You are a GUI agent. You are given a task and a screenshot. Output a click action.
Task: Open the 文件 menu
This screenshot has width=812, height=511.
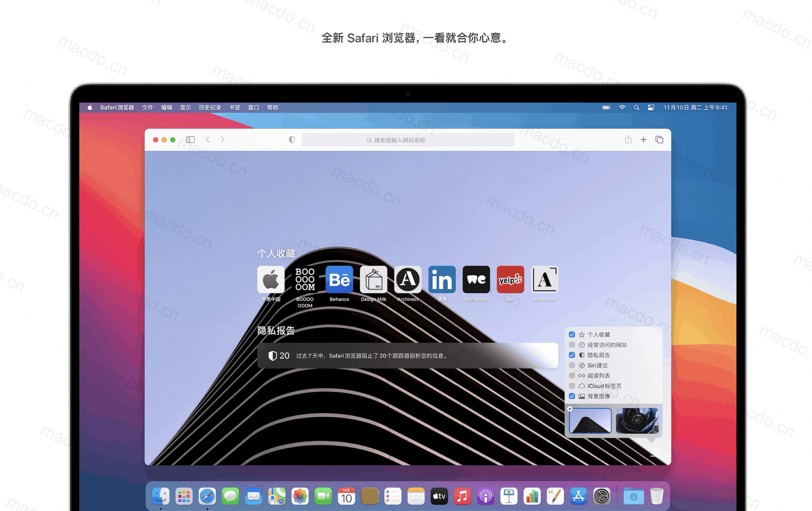coord(148,107)
